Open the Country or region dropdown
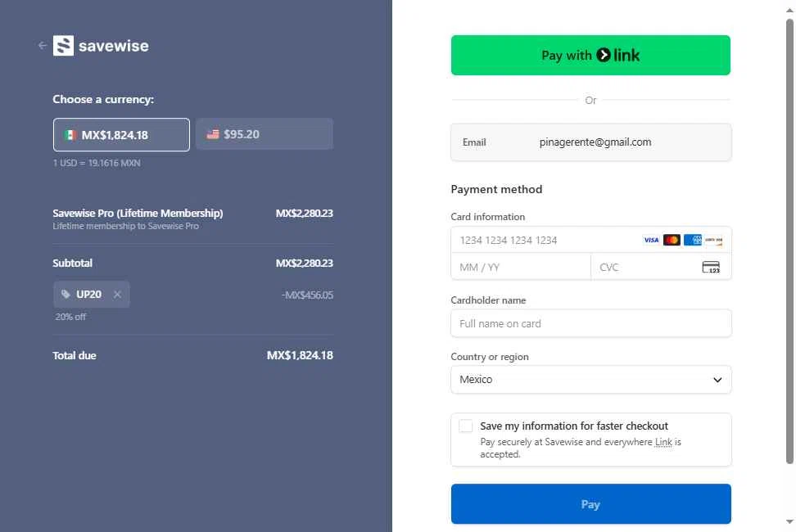The image size is (796, 532). (591, 379)
